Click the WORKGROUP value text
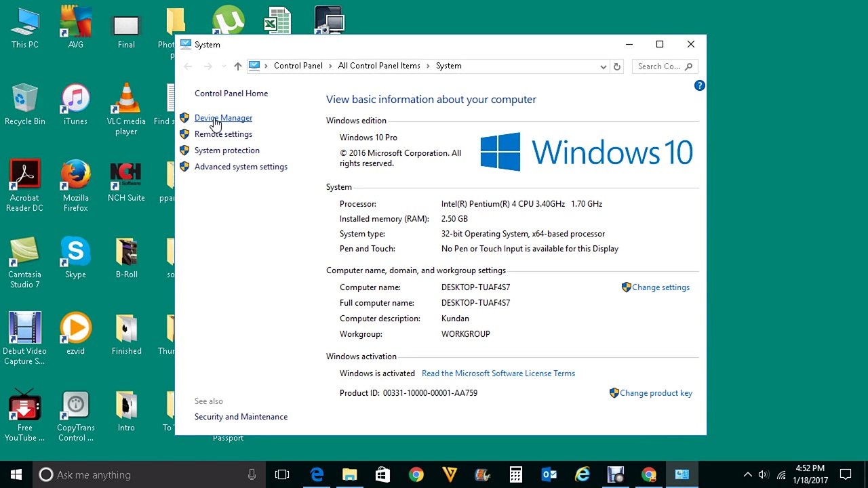The width and height of the screenshot is (868, 488). 465,334
